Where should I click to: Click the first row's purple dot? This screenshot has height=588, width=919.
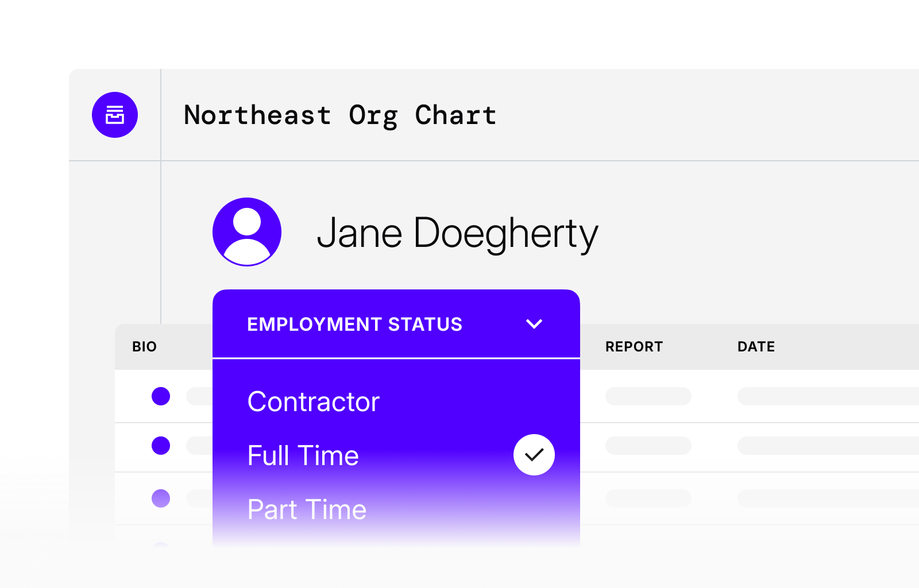[x=161, y=396]
